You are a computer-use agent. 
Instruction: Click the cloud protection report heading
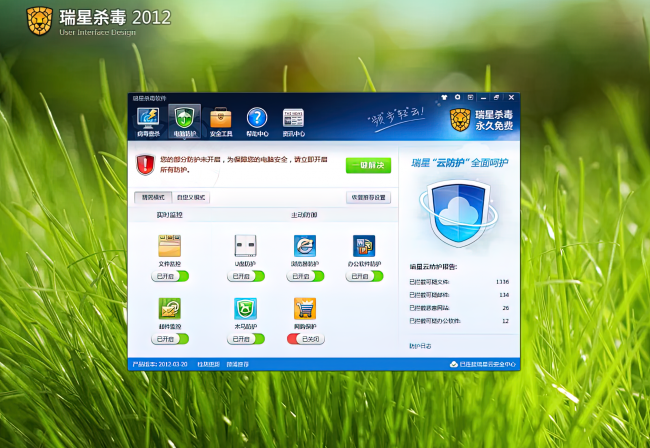(x=433, y=267)
